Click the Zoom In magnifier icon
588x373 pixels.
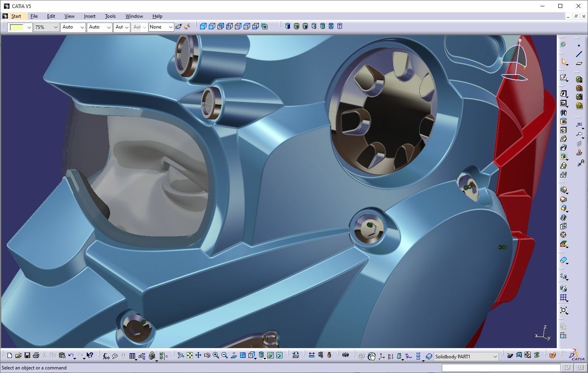click(x=216, y=356)
